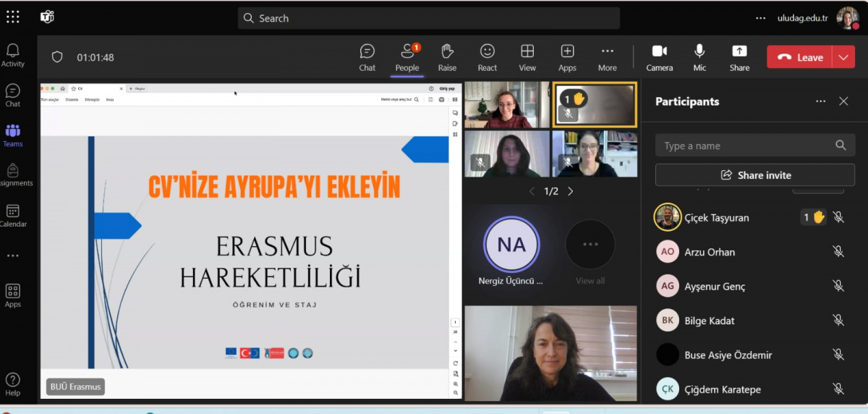This screenshot has height=414, width=868.
Task: Open Calendar in the left sidebar
Action: click(x=13, y=216)
